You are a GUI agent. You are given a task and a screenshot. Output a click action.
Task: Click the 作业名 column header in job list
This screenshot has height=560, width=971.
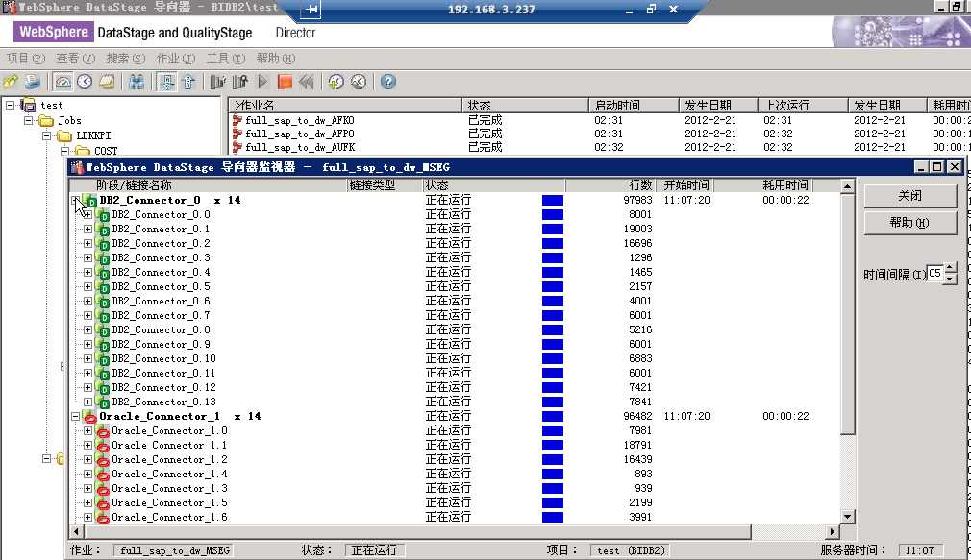coord(345,106)
